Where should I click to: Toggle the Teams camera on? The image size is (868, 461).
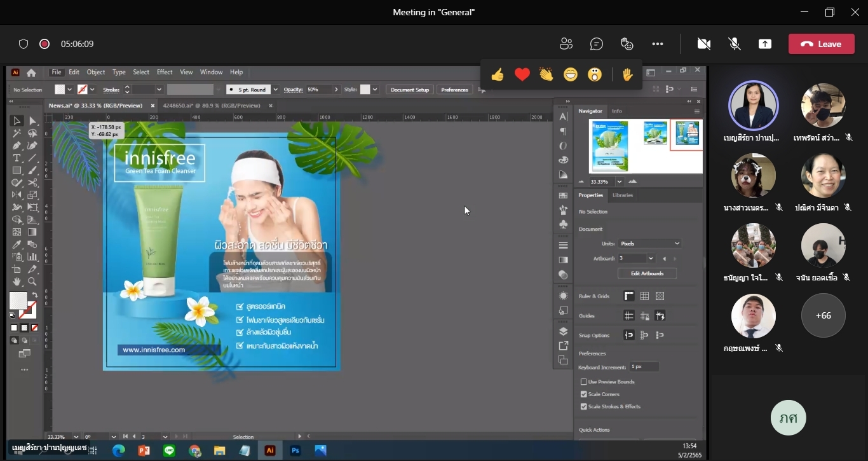(x=704, y=44)
